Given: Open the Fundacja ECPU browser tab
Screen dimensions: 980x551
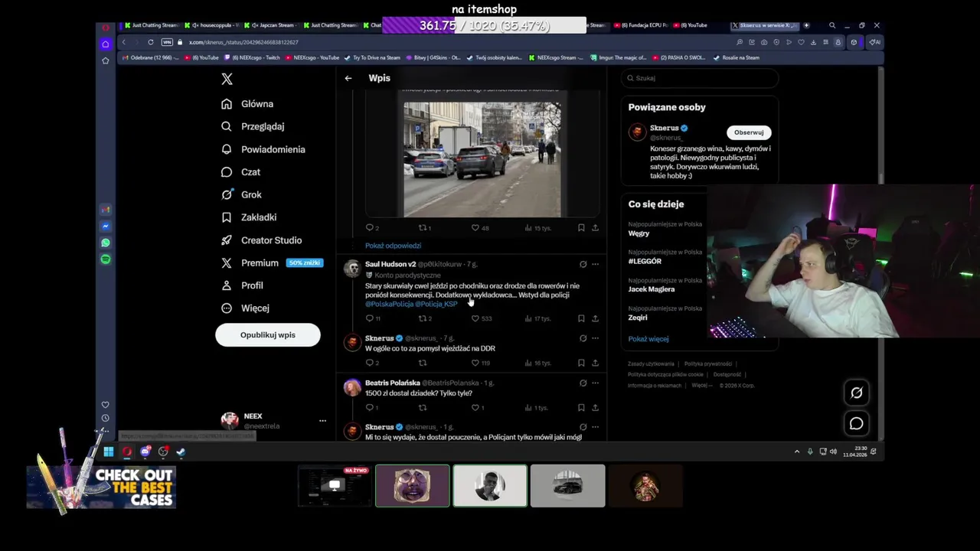Looking at the screenshot, I should tap(642, 25).
